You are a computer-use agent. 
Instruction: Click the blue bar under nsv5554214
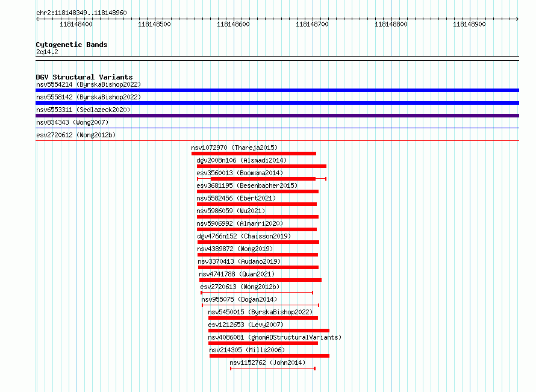point(277,90)
